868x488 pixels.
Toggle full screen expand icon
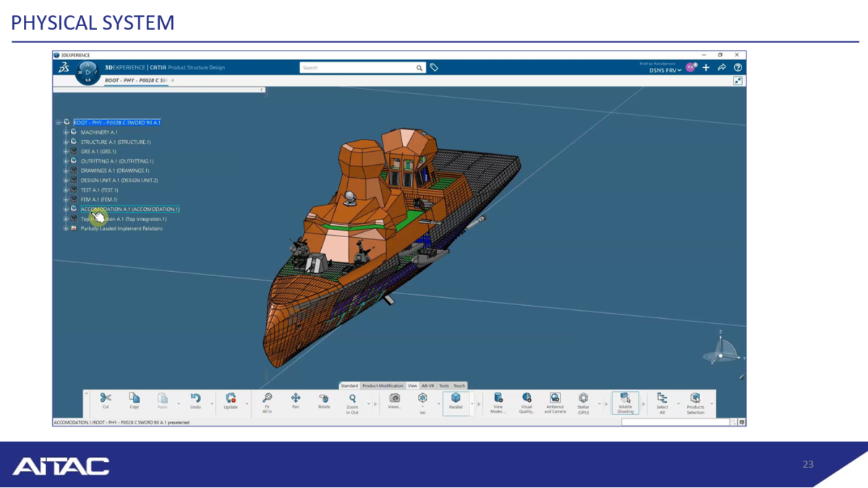[x=737, y=81]
